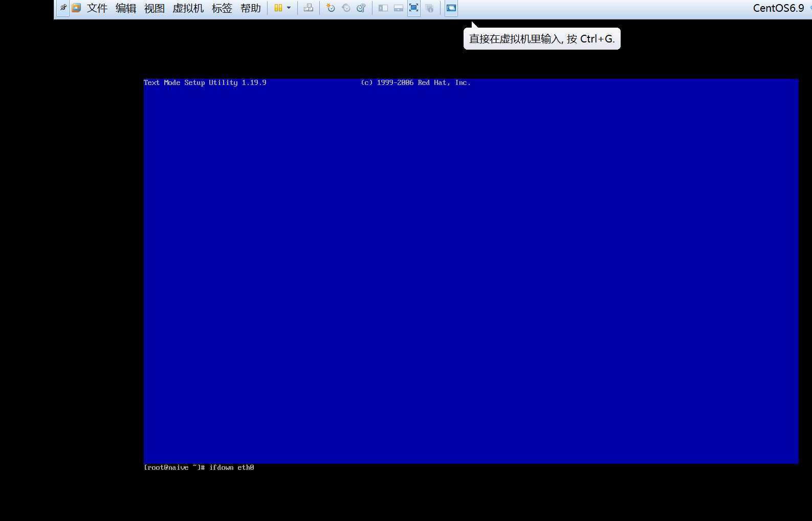Click the 'Text Mode Setup Utility 1.19.9' text
Viewport: 812px width, 521px height.
pos(205,82)
